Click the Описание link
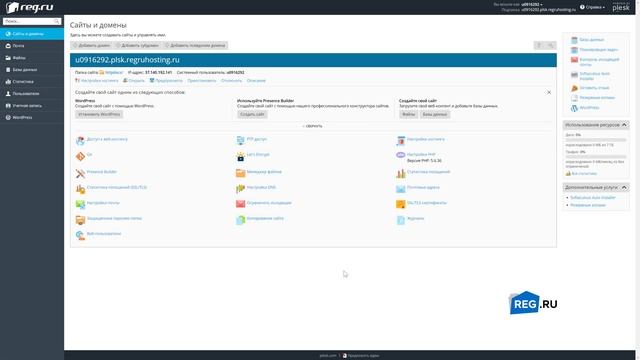This screenshot has width=640, height=360. [256, 80]
